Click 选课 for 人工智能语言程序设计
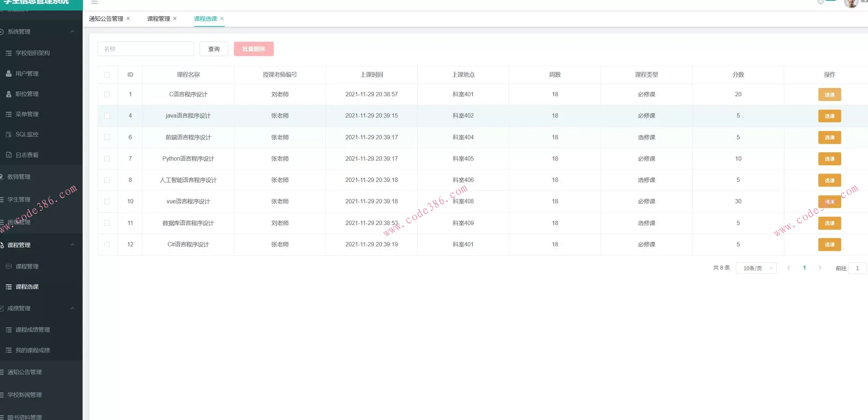This screenshot has height=420, width=868. point(830,181)
